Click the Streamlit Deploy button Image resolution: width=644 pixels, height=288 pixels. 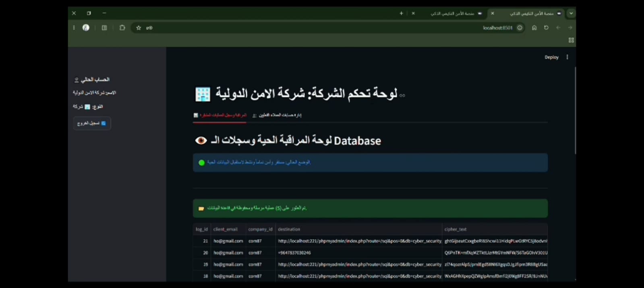tap(551, 57)
